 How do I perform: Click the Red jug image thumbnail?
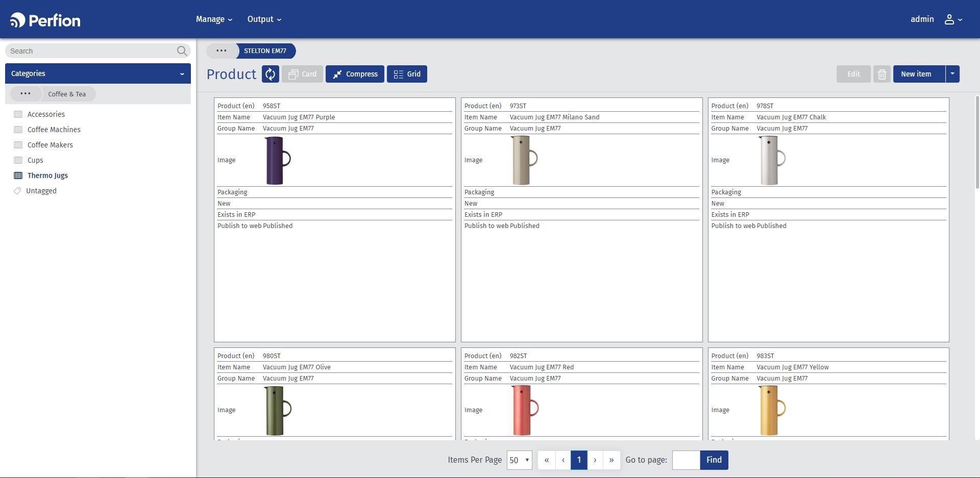pos(525,410)
